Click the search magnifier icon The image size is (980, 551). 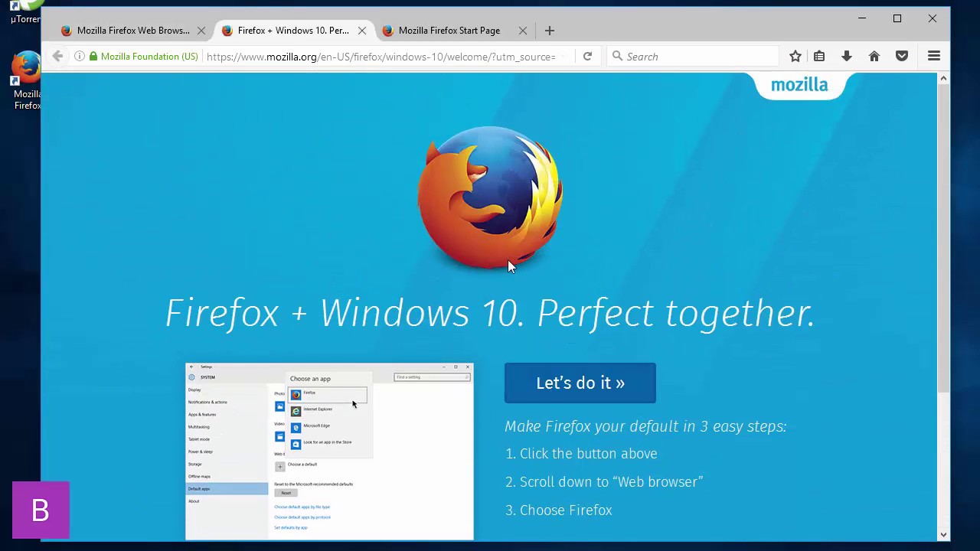[x=617, y=56]
